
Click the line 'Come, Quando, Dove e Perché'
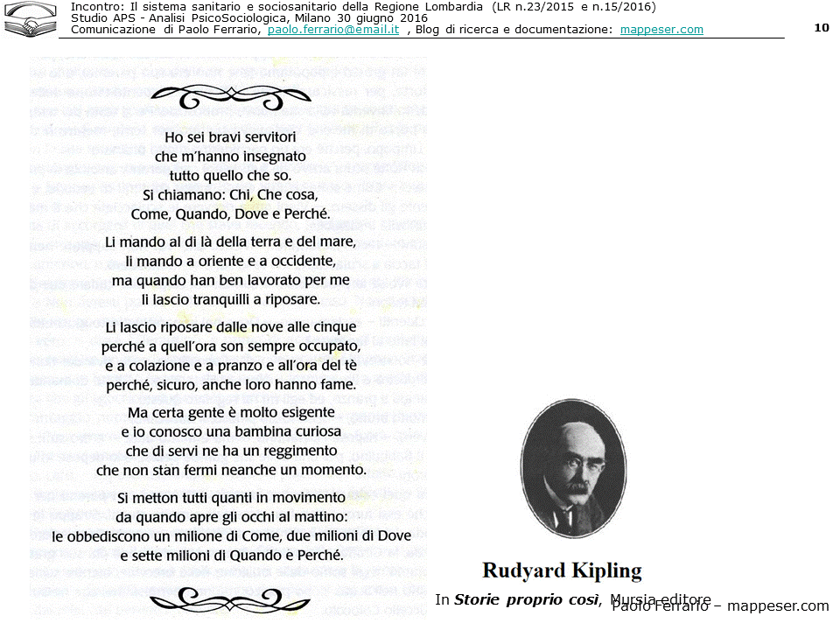coord(230,213)
